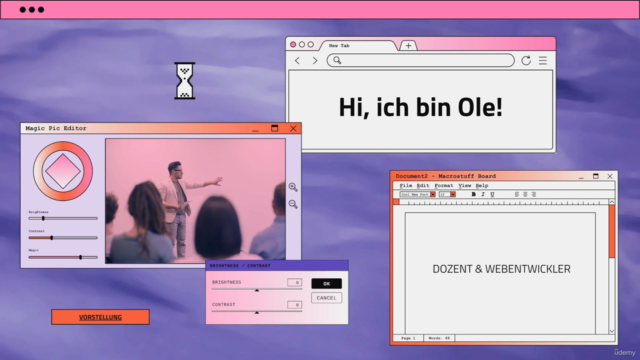640x360 pixels.
Task: Click the pink browser window close dot
Action: 293,44
